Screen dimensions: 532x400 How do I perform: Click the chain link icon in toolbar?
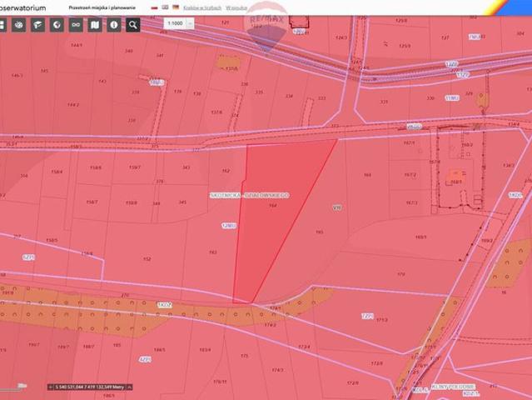pos(76,25)
